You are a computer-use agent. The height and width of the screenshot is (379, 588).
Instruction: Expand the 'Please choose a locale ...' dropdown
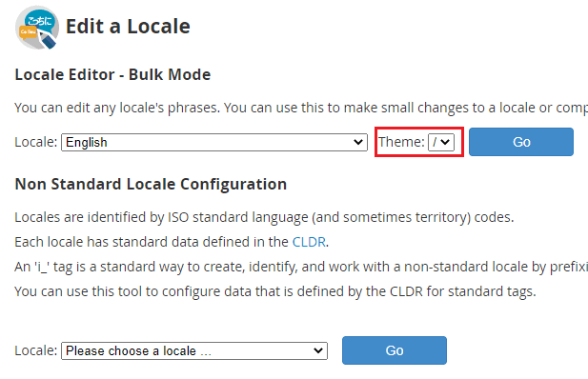(x=194, y=350)
